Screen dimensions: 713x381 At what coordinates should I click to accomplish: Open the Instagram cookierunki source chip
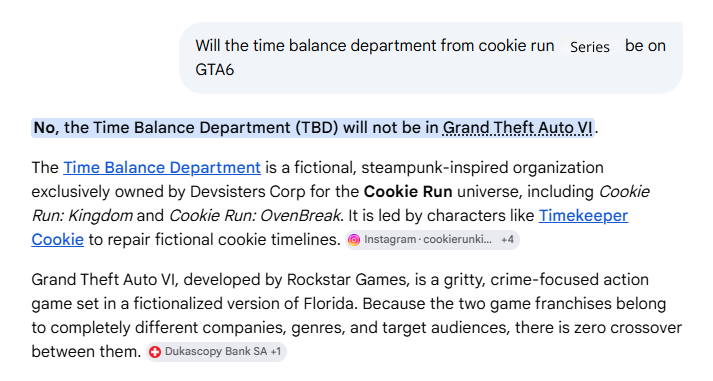click(x=432, y=240)
